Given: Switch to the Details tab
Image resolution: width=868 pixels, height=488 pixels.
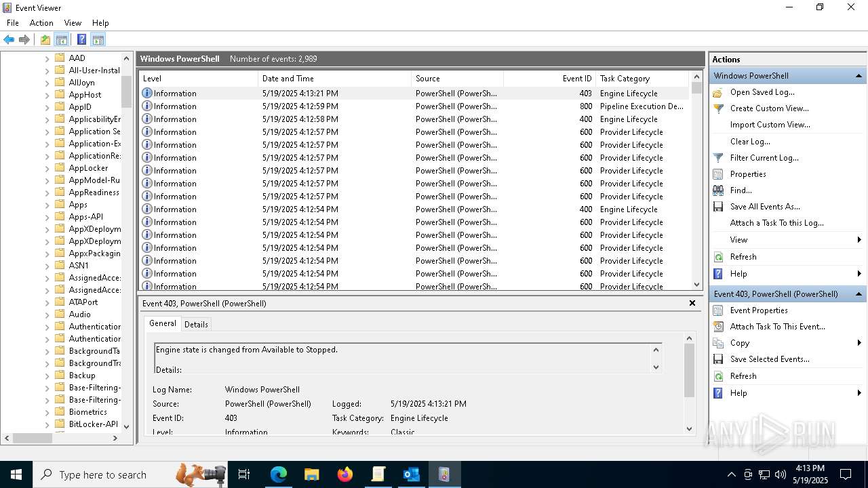Looking at the screenshot, I should [196, 325].
